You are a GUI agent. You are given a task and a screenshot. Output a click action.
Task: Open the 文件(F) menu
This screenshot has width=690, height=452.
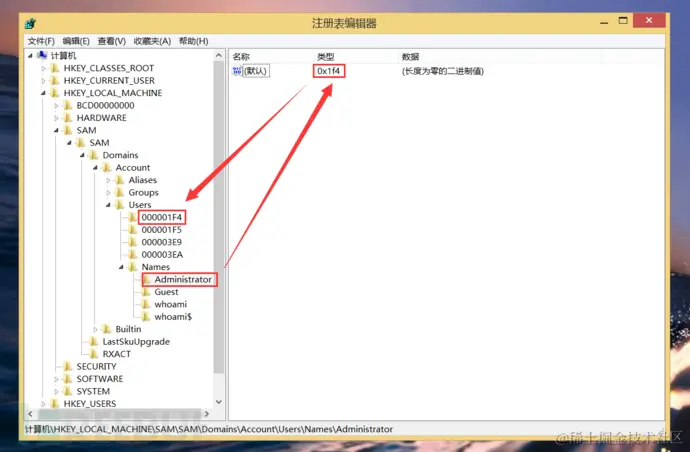coord(41,41)
